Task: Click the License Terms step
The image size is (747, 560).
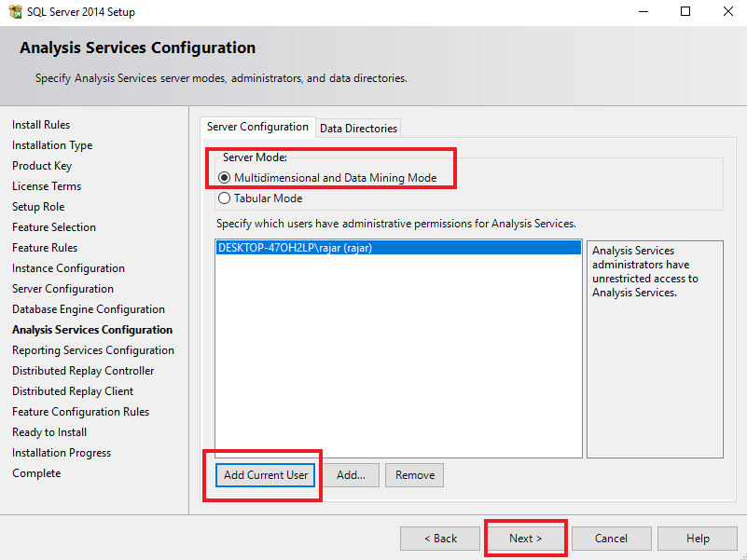Action: coord(47,186)
